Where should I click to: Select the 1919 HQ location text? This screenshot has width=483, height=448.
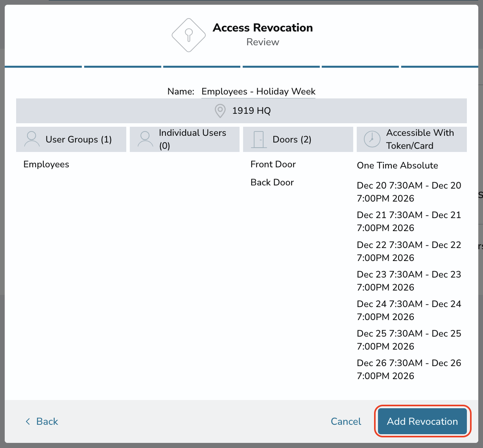pyautogui.click(x=251, y=111)
